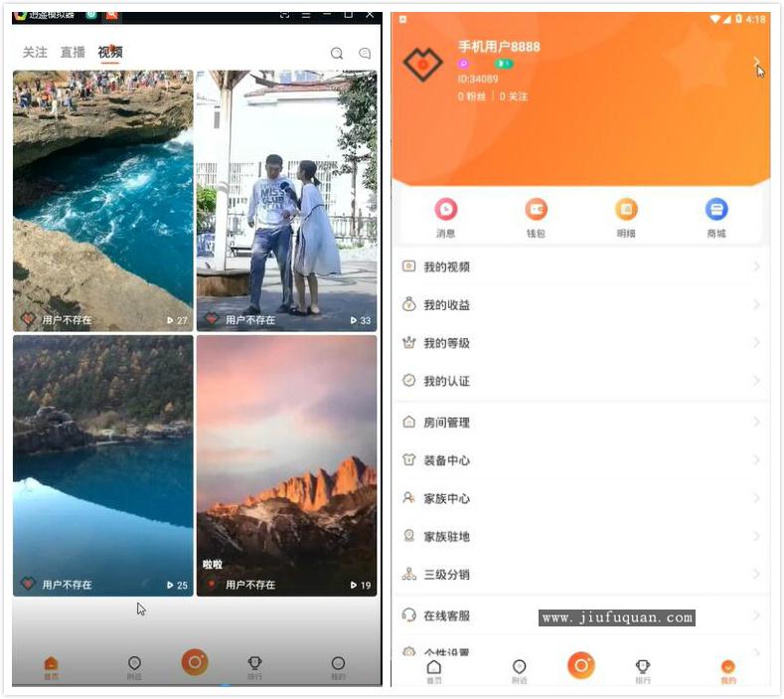Expand the 我的收益 row chevron
Screen dimensions: 784x699
point(756,304)
